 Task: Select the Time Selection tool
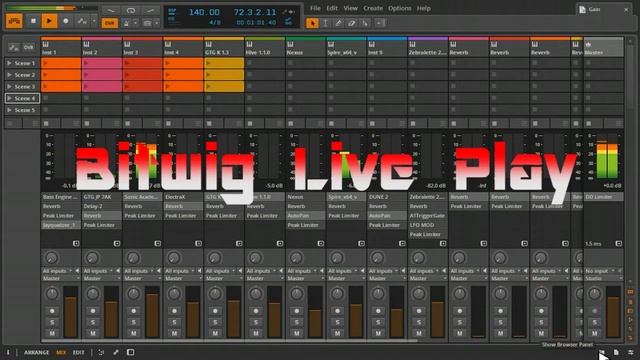(325, 23)
